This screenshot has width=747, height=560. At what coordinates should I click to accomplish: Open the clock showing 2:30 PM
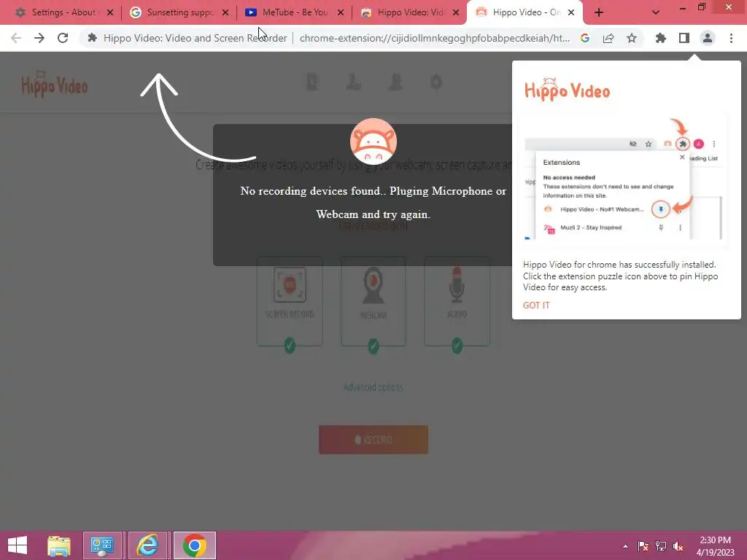click(716, 546)
